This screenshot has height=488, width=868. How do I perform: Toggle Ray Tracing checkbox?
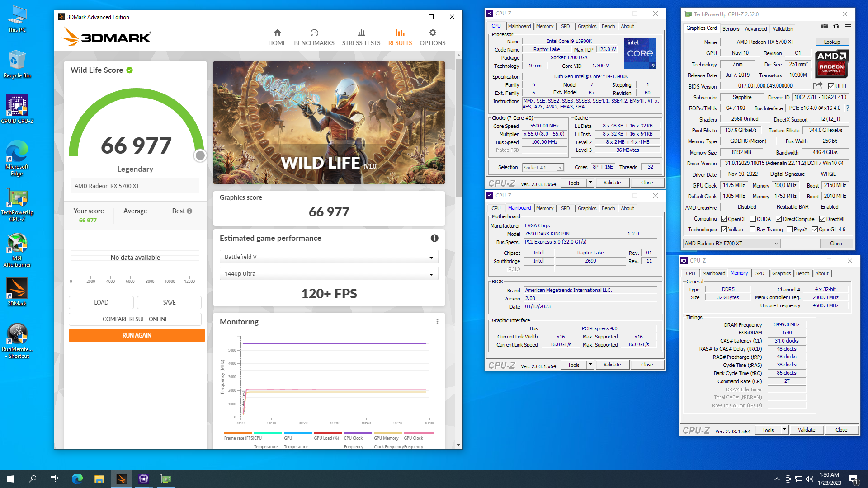pyautogui.click(x=752, y=230)
